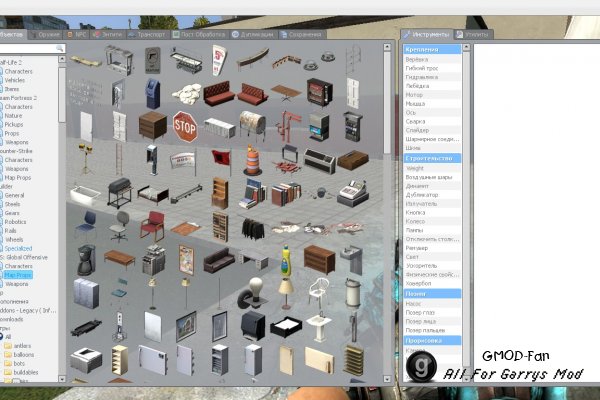Switch to the NPC tab
Image resolution: width=600 pixels, height=400 pixels.
(x=77, y=34)
